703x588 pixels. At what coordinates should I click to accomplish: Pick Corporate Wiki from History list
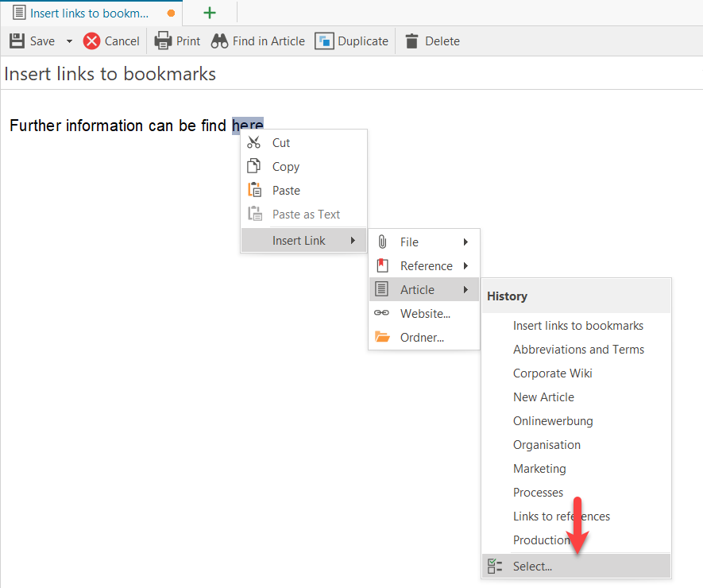[552, 373]
